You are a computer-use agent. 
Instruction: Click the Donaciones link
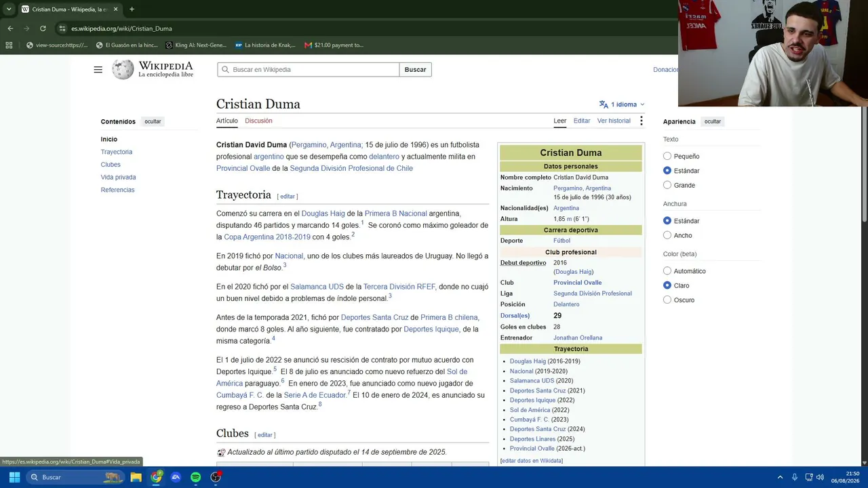pos(665,70)
